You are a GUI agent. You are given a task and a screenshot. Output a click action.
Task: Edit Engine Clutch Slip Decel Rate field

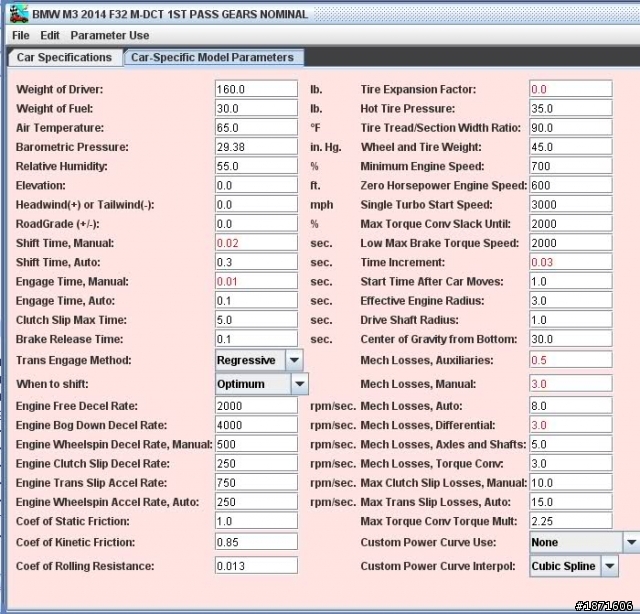click(256, 463)
